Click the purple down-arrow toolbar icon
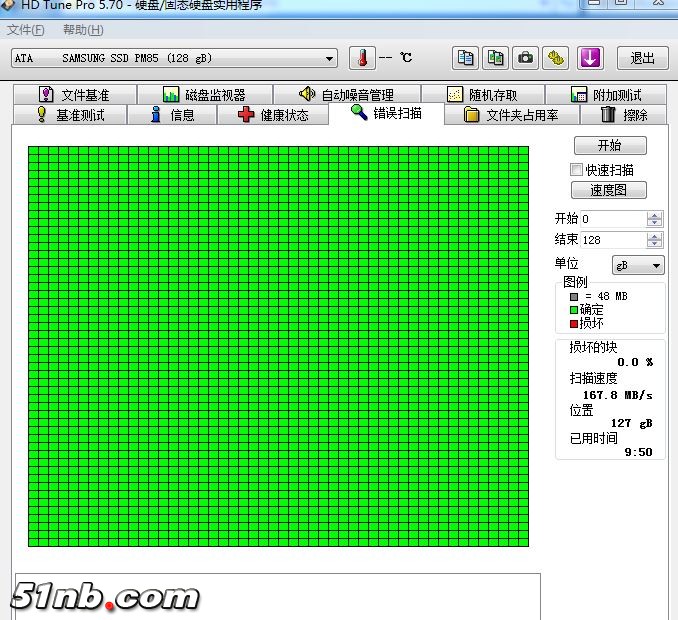This screenshot has height=620, width=678. (x=590, y=58)
